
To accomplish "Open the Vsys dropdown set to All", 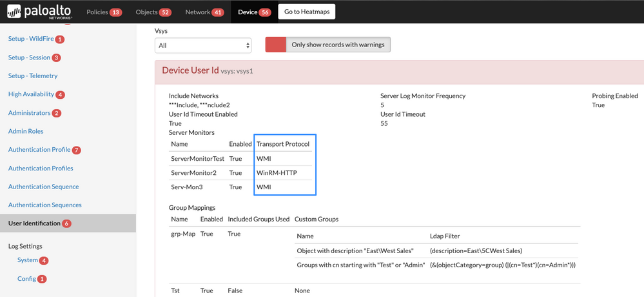I will [x=203, y=45].
